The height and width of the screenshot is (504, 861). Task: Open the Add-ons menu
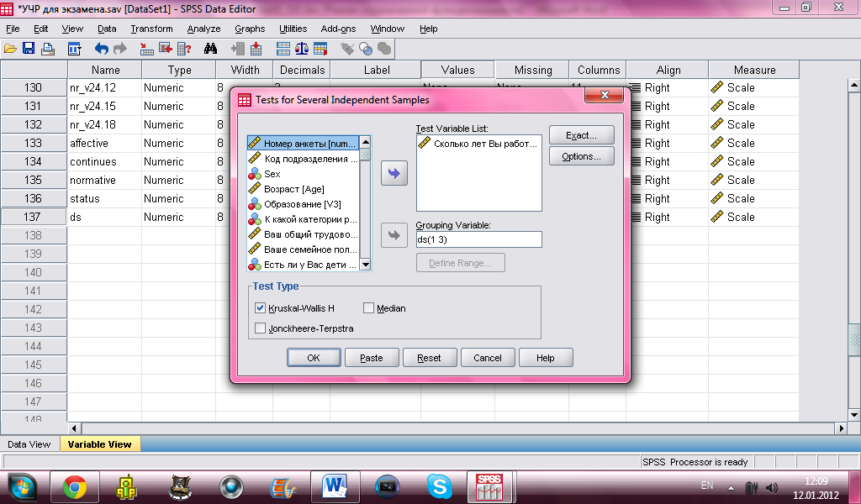click(x=338, y=29)
